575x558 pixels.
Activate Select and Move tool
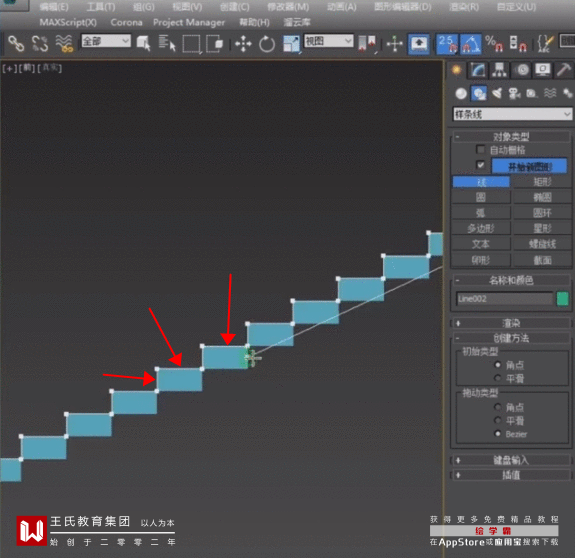point(243,44)
